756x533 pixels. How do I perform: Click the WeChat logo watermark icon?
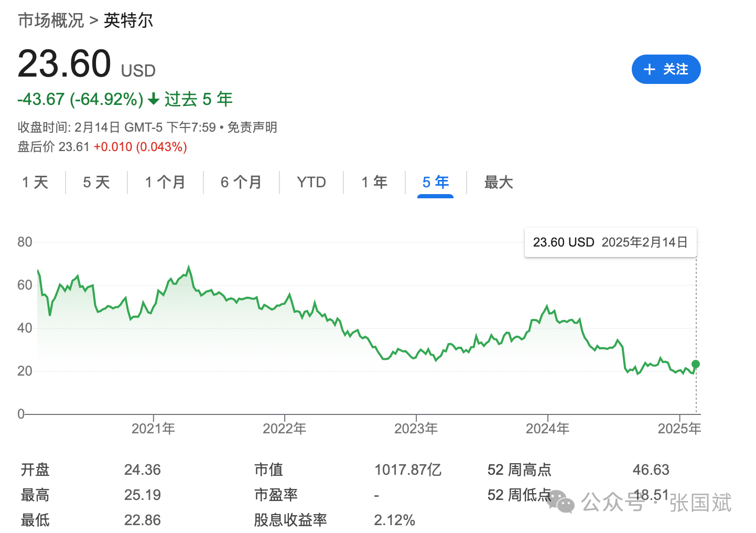pos(561,502)
